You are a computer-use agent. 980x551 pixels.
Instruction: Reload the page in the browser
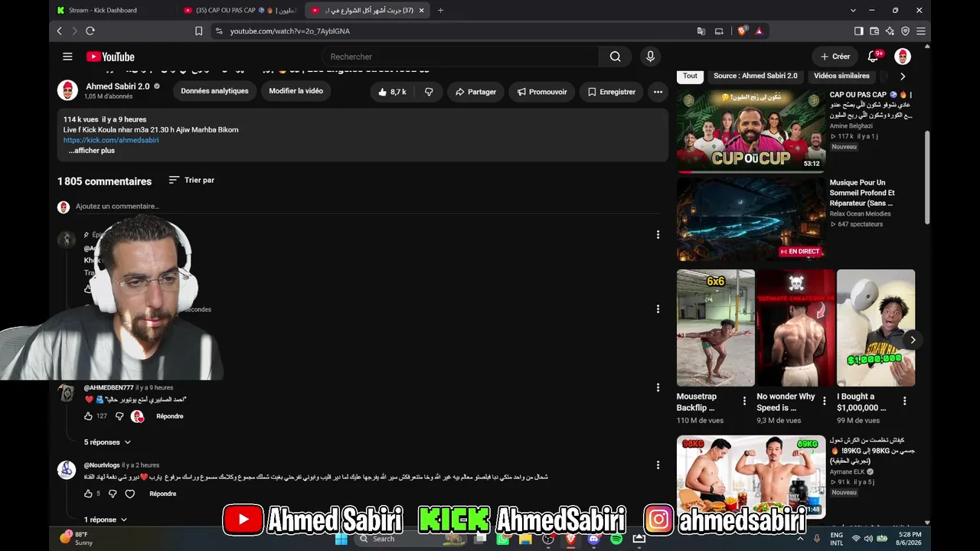click(x=90, y=31)
